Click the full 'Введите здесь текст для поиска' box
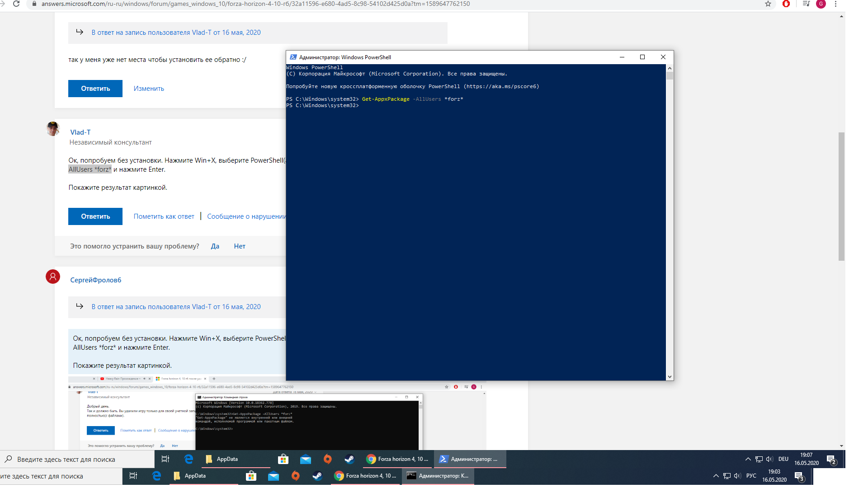 tap(77, 459)
